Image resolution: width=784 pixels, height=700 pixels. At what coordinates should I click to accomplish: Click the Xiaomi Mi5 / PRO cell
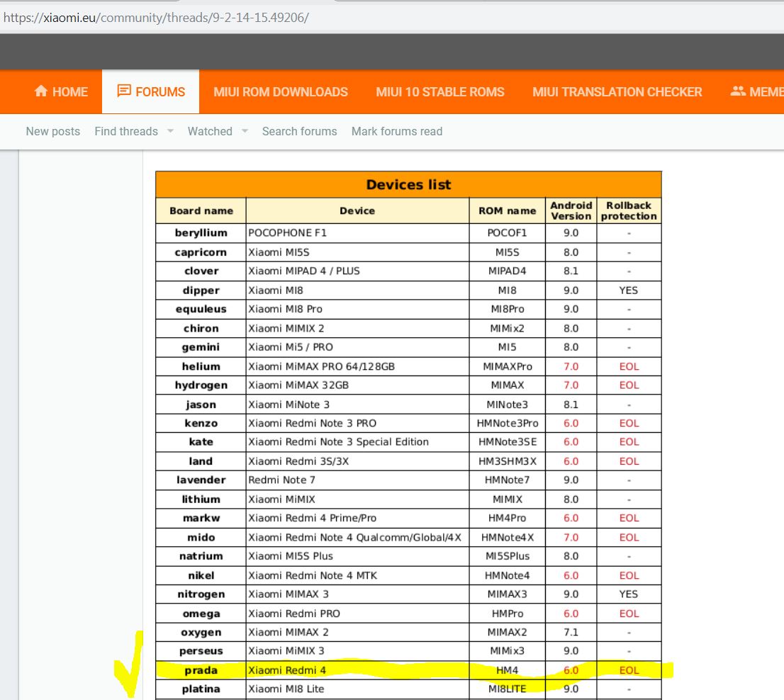(357, 347)
